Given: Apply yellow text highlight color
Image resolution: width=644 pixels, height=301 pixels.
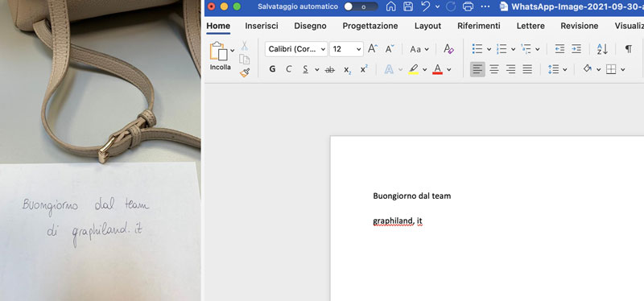Looking at the screenshot, I should pos(413,69).
